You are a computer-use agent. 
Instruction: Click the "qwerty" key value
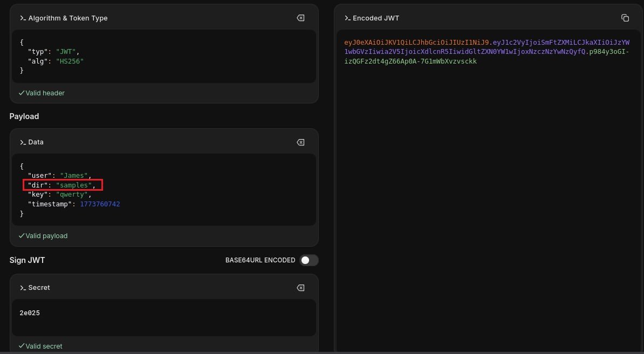pos(71,195)
